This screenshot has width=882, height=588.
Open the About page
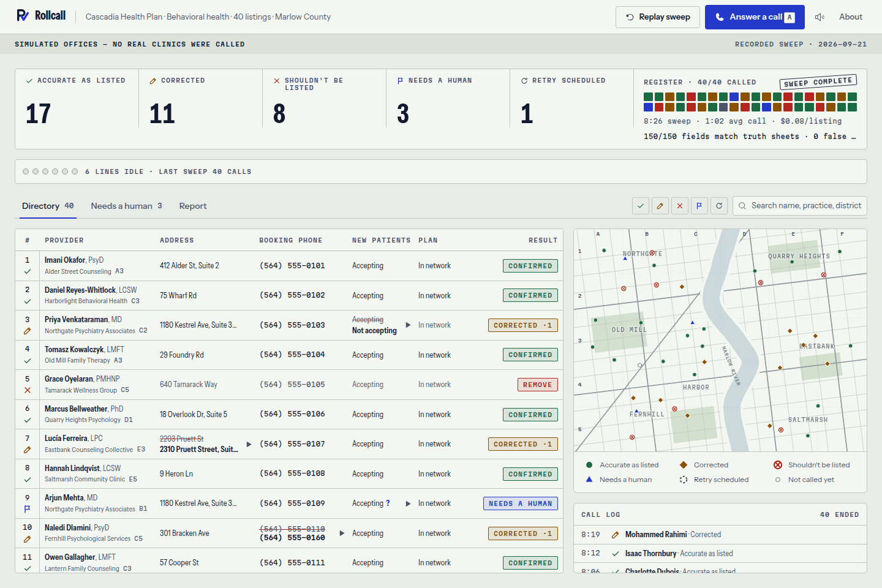coord(851,17)
